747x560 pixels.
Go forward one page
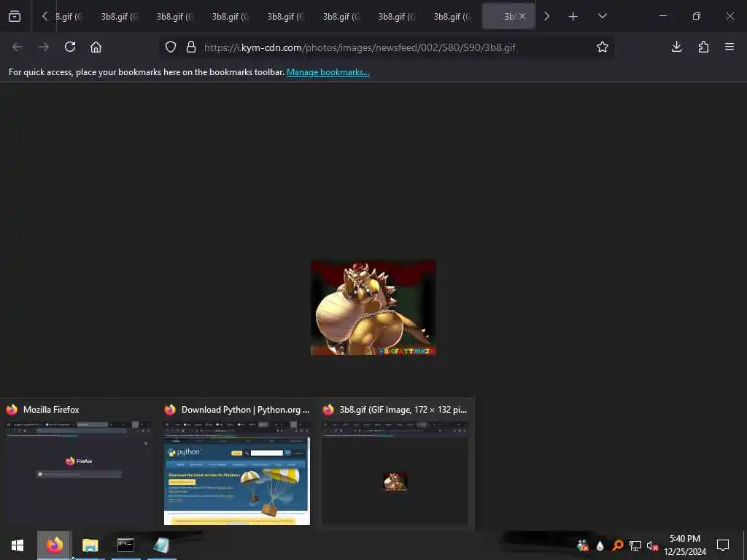pyautogui.click(x=44, y=47)
